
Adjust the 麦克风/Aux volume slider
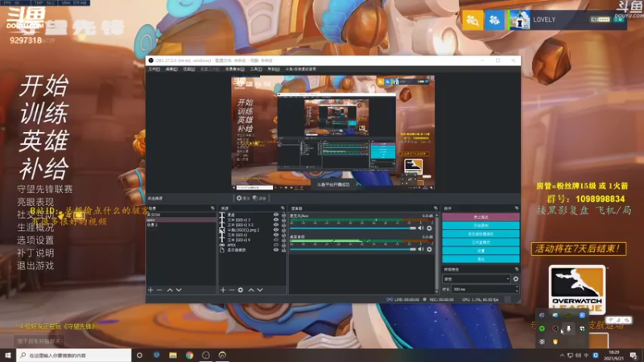[x=353, y=228]
